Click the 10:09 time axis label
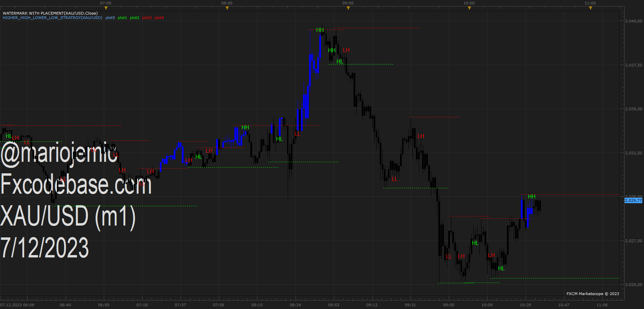This screenshot has height=309, width=644. 487,305
